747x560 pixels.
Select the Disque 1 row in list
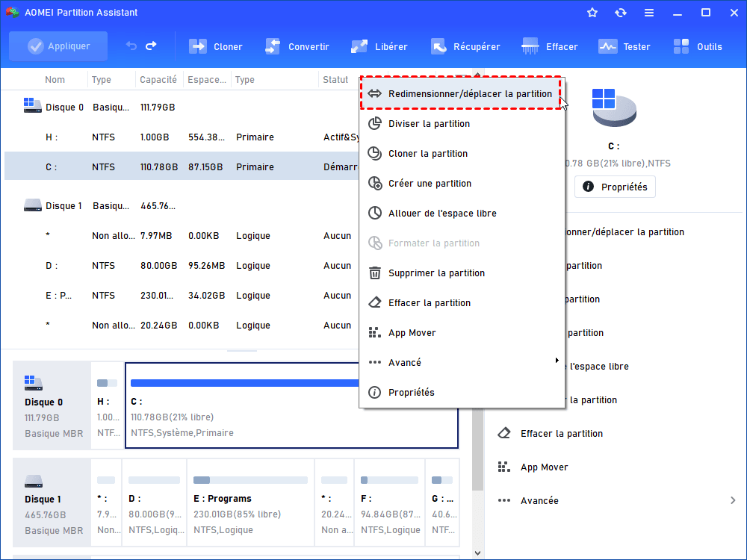pos(181,206)
